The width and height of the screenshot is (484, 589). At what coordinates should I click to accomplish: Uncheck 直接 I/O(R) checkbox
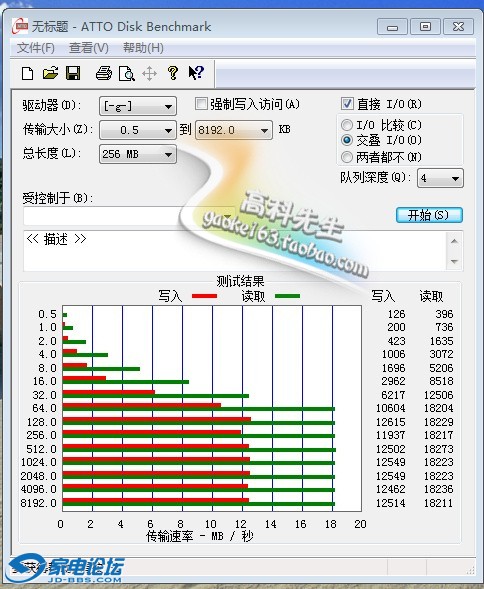pyautogui.click(x=347, y=104)
